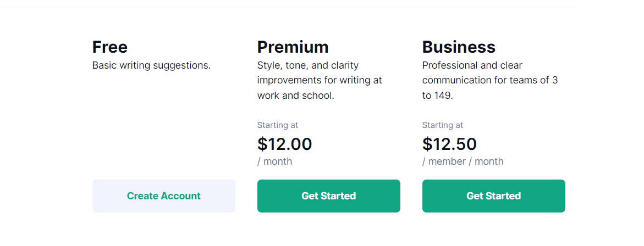
Task: Click the "communication for teams of 3" line
Action: point(490,80)
